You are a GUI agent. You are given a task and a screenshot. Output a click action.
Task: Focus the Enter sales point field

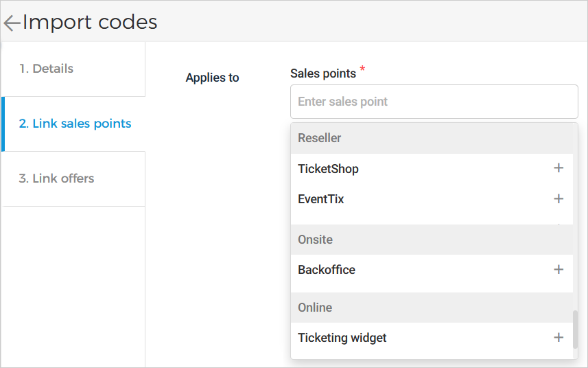click(x=434, y=102)
